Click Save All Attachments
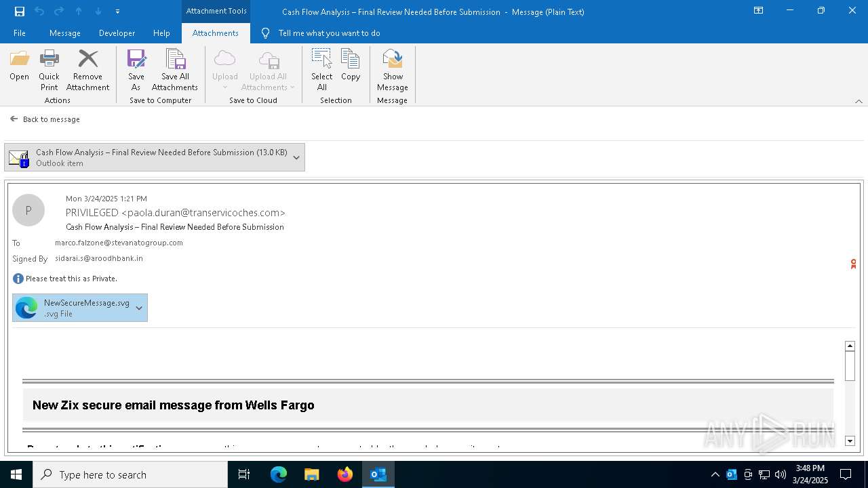The image size is (868, 488). (175, 70)
